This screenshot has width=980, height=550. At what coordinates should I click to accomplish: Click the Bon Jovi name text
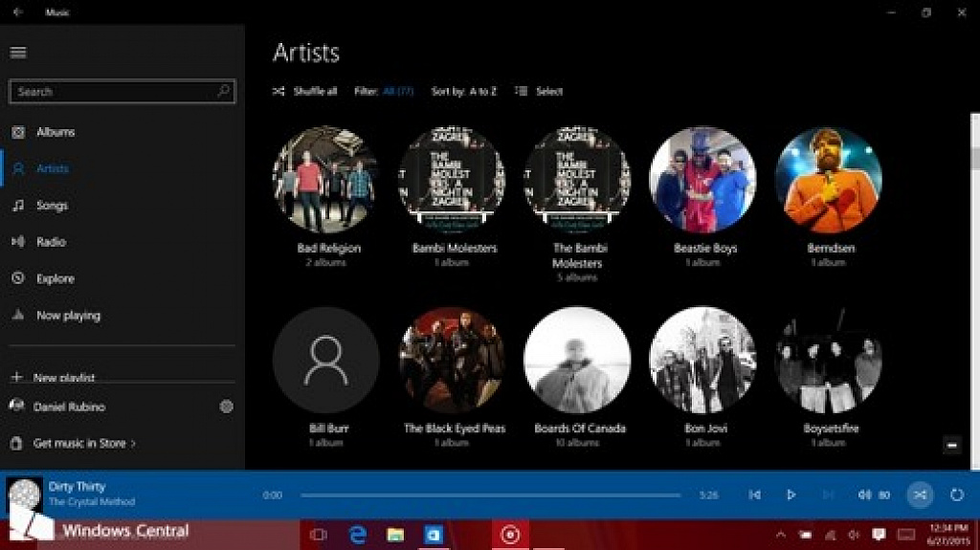pos(705,429)
